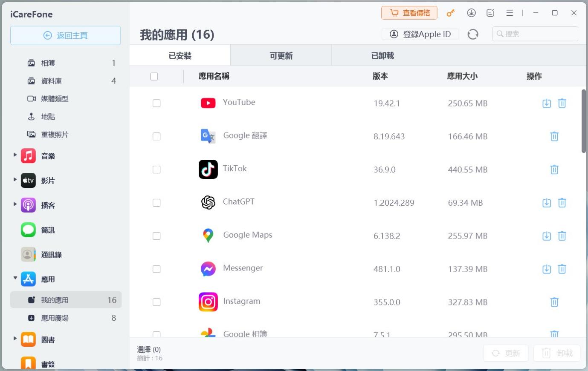The image size is (588, 371).
Task: Click TikTok's size 440.55 MB
Action: click(x=468, y=170)
